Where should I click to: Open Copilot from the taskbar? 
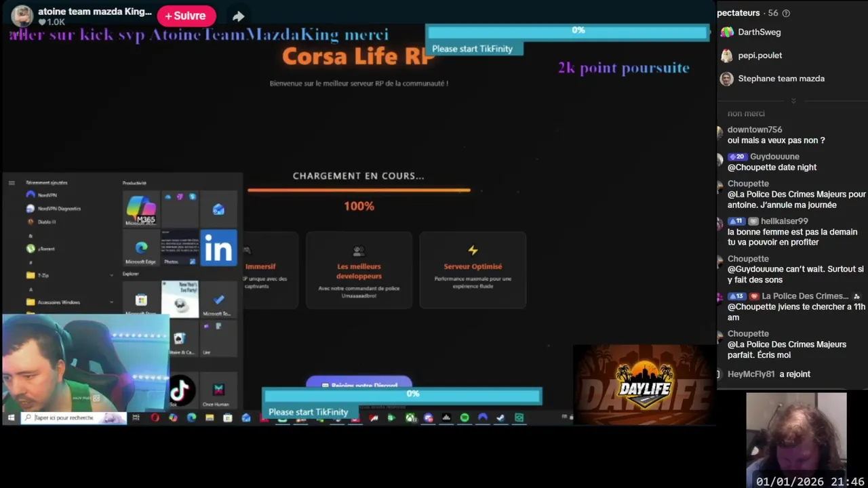point(173,418)
